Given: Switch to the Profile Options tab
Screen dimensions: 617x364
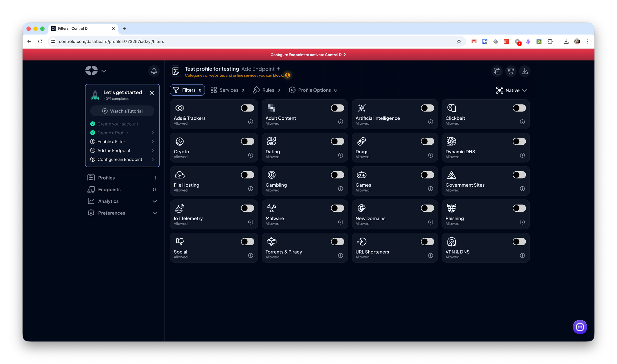Looking at the screenshot, I should tap(313, 90).
